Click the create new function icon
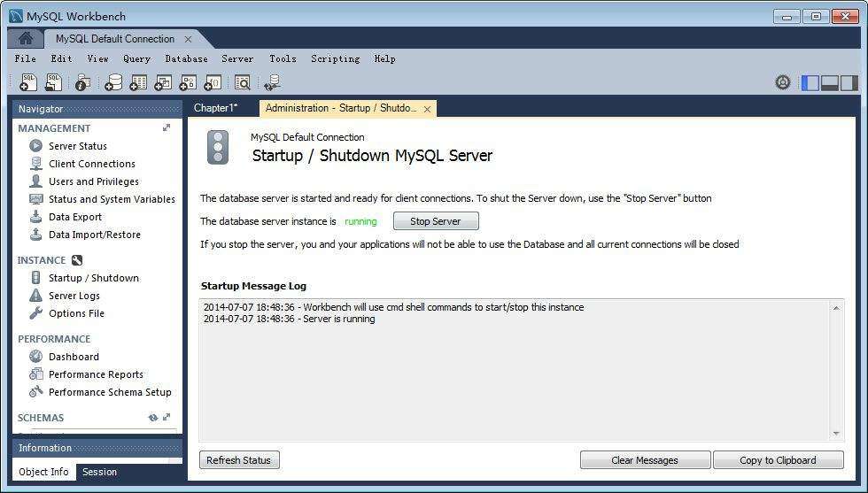 click(x=213, y=82)
